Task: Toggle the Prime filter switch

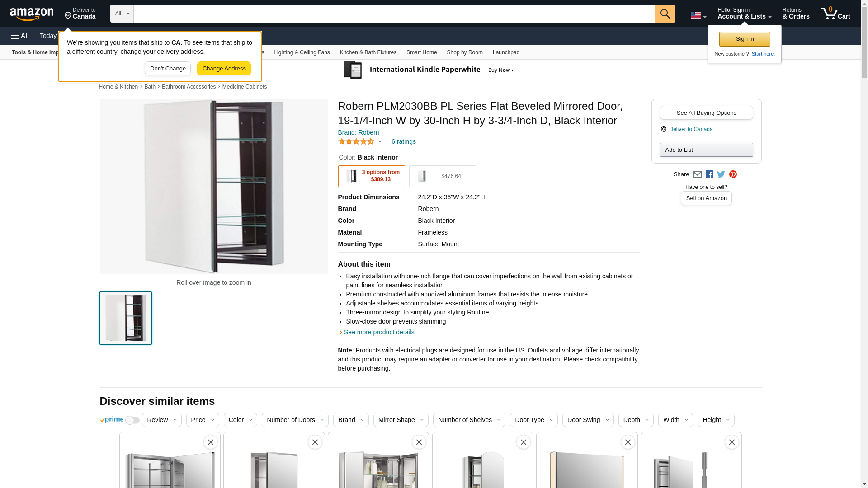Action: click(x=132, y=420)
